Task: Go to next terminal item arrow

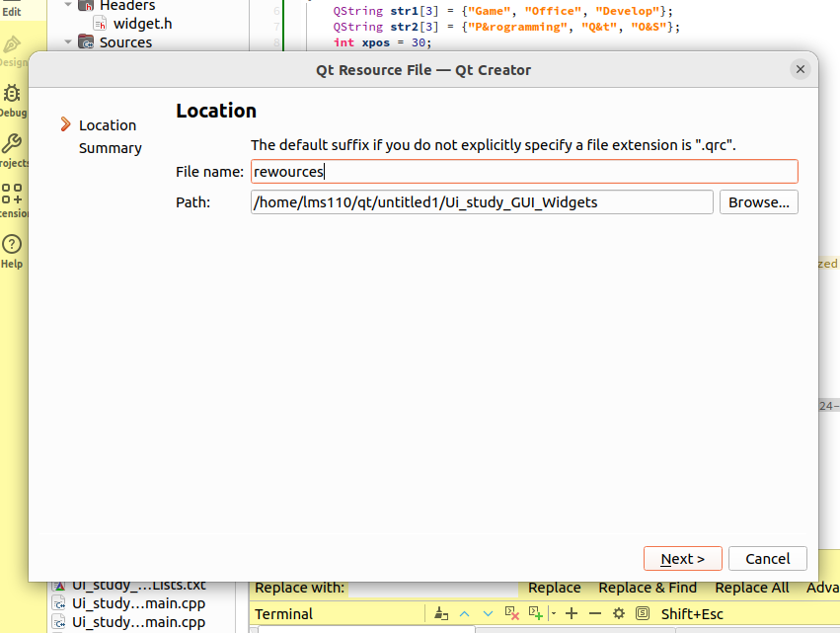Action: click(488, 613)
